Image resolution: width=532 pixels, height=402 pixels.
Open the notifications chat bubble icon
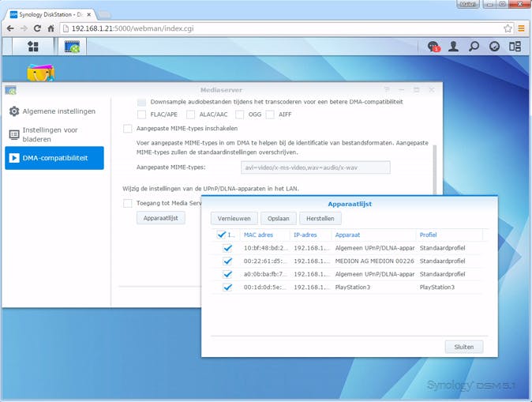[433, 47]
